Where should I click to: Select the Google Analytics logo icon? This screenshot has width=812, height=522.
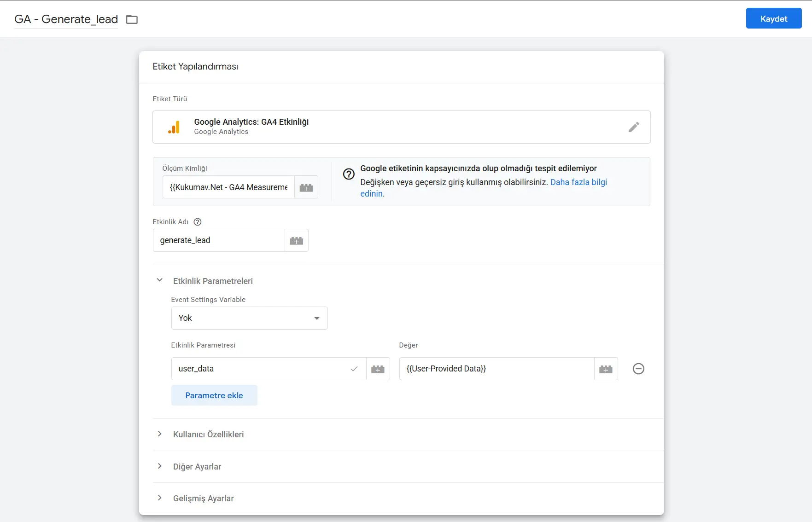(x=174, y=127)
